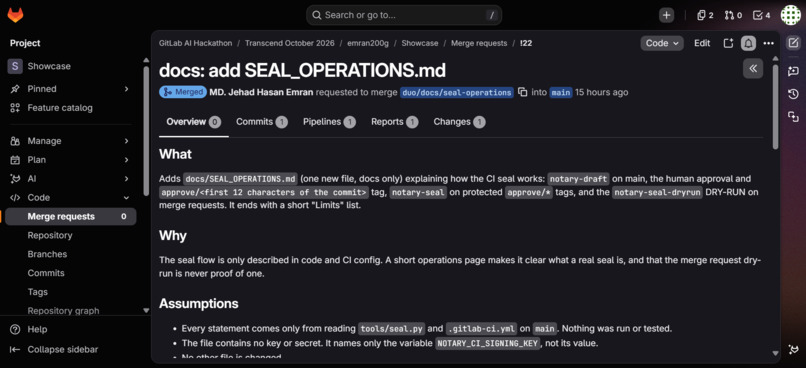Select Merge requests in the sidebar
The height and width of the screenshot is (368, 806).
tap(71, 216)
